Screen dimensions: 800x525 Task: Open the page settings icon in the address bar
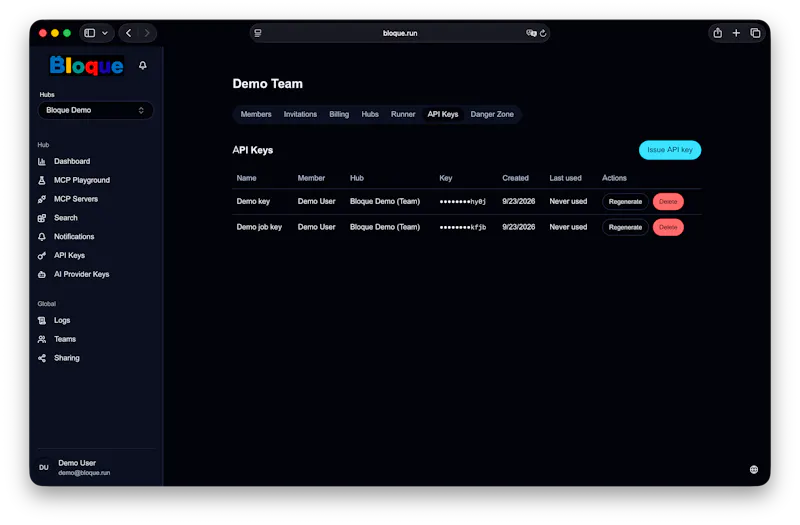(x=258, y=33)
